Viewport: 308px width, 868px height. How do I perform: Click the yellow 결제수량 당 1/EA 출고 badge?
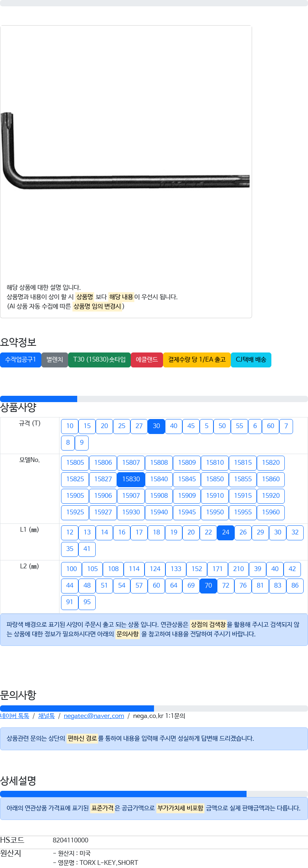pos(197,360)
